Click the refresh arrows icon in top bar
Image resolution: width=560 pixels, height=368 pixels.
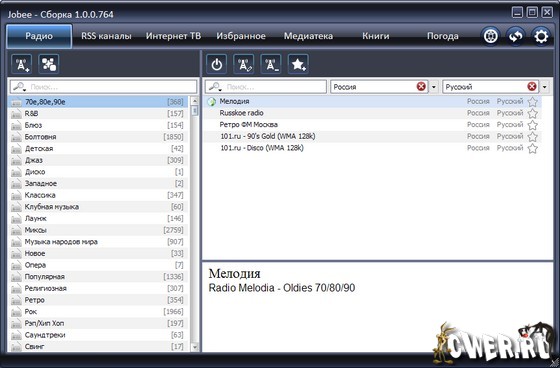516,36
